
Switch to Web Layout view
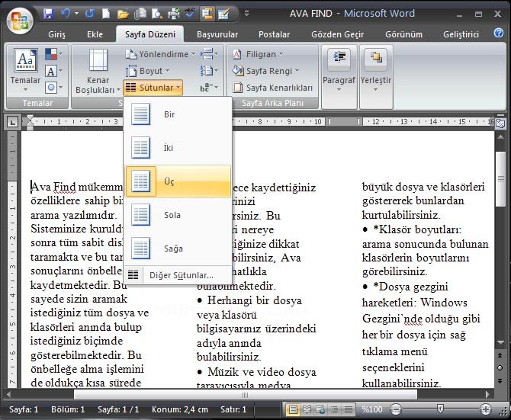click(320, 409)
